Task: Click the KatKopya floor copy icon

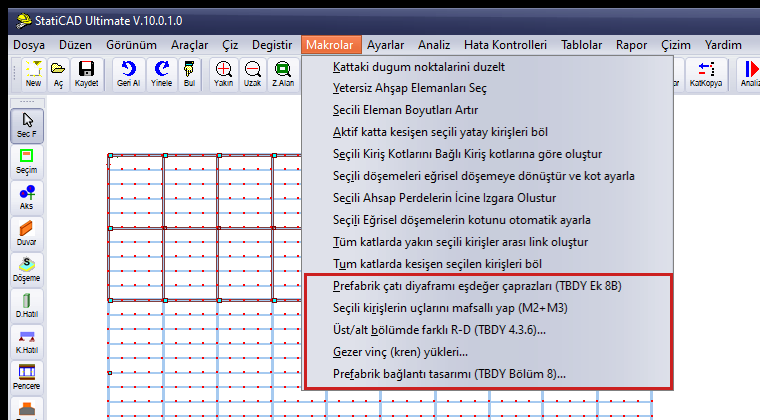Action: pos(706,74)
